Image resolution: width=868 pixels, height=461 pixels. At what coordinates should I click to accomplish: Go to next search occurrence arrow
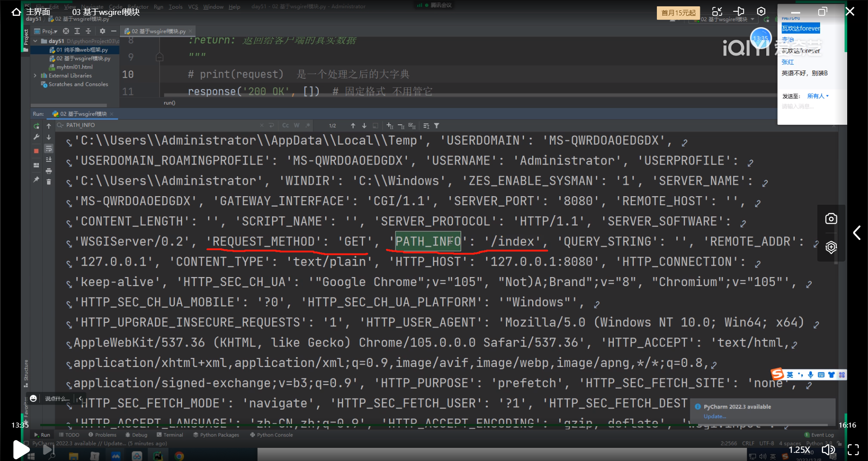pos(364,125)
